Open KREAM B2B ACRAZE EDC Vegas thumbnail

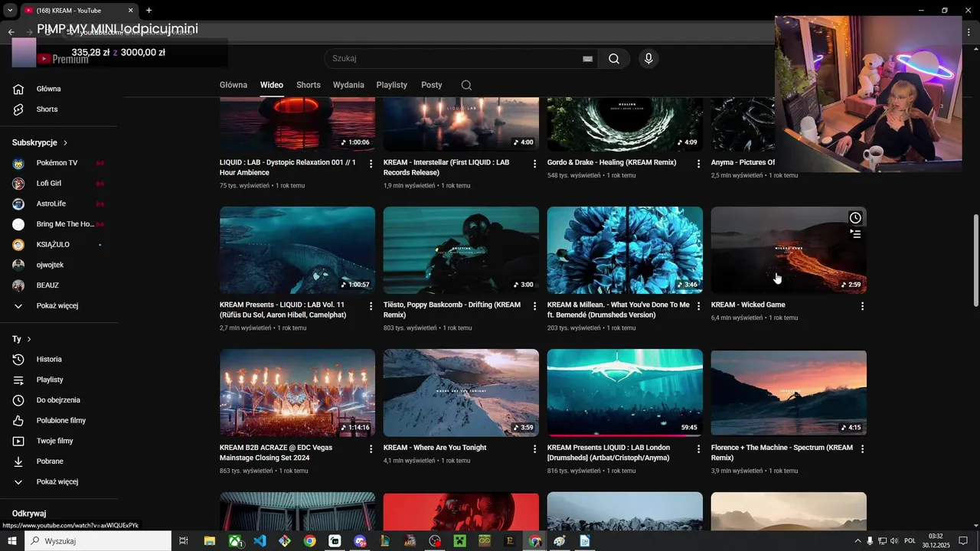[297, 393]
